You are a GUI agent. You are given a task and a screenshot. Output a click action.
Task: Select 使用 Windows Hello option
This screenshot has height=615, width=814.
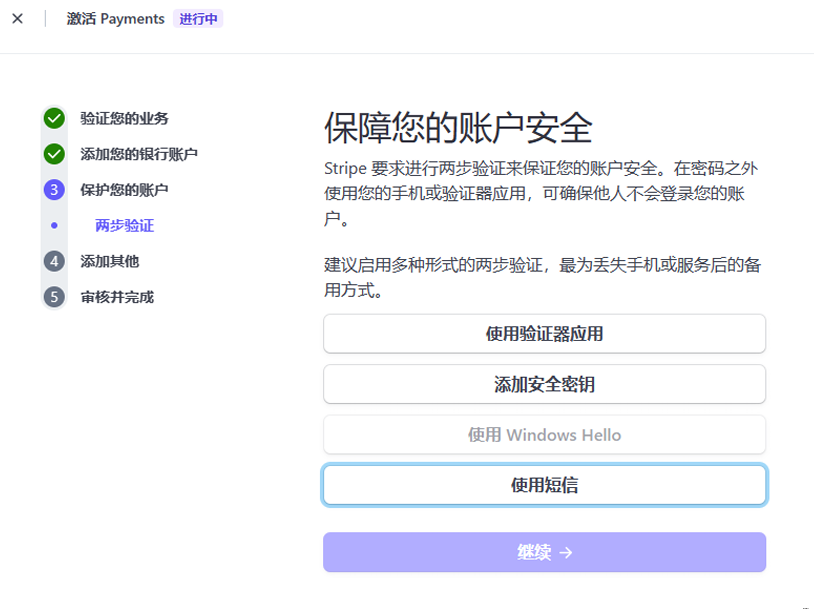coord(544,435)
